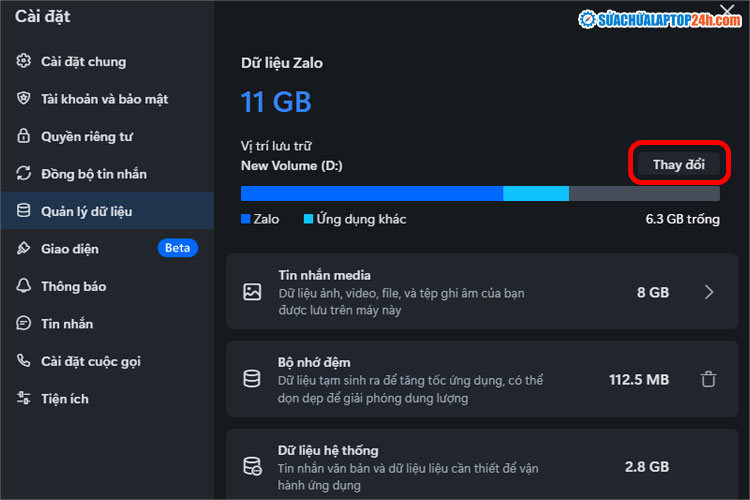The image size is (750, 500).
Task: Open the Giao diện menu item
Action: 70,249
